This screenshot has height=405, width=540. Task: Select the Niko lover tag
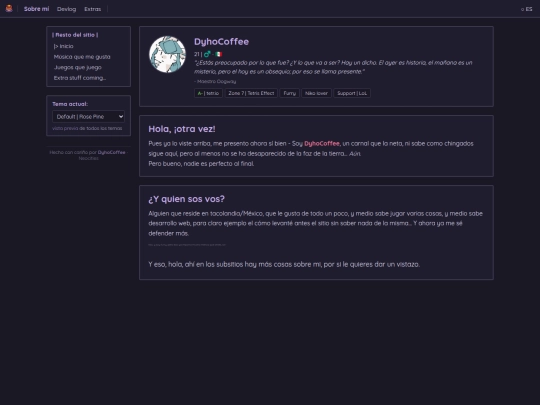tap(316, 93)
